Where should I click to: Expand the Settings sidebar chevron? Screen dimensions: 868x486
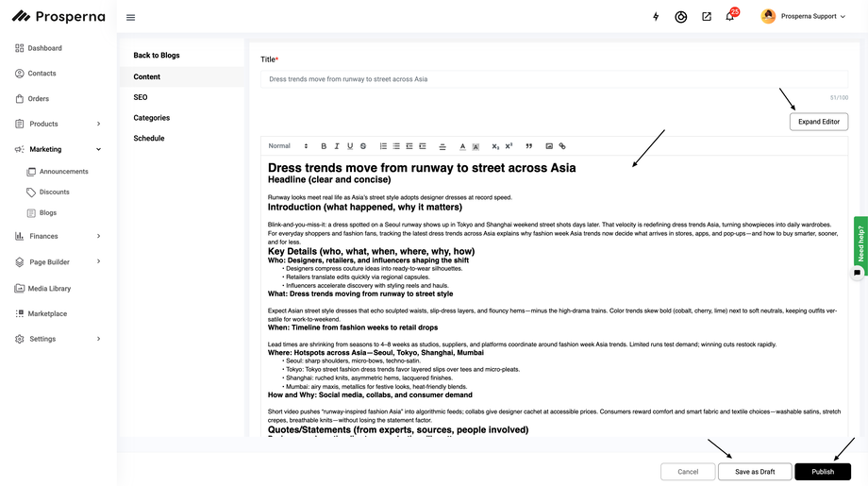tap(98, 338)
